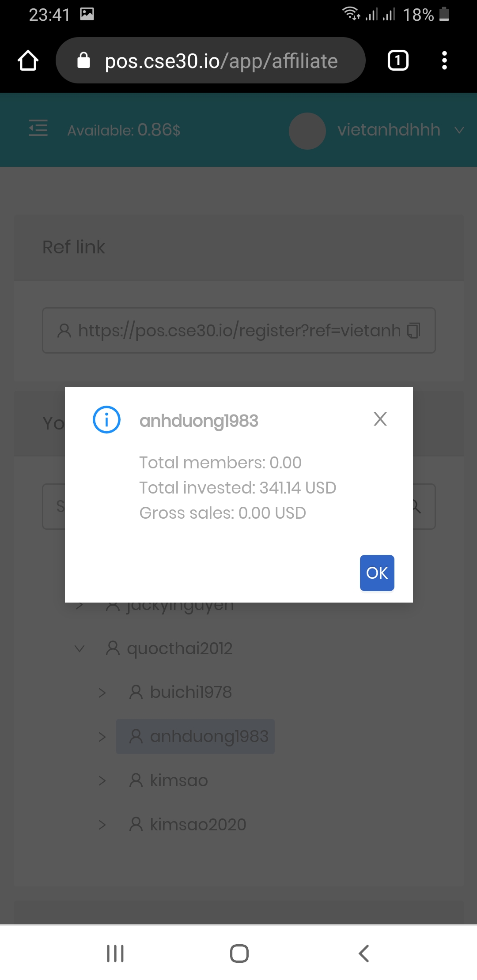Tap the sidebar menu collapse icon
Screen dimensions: 477x980
point(38,128)
